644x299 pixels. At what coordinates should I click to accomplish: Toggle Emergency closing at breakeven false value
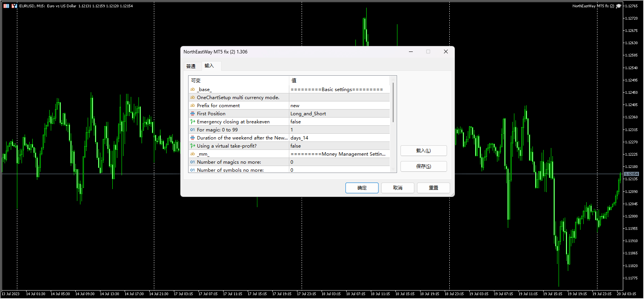339,122
